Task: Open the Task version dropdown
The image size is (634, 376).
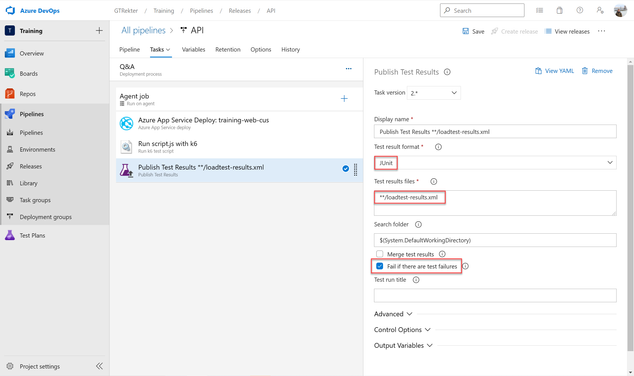Action: (x=433, y=93)
